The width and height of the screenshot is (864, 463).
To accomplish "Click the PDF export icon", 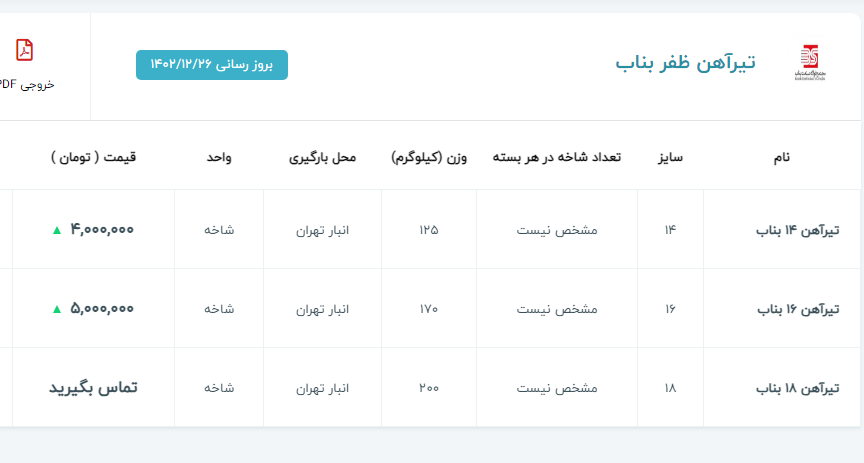I will (24, 49).
